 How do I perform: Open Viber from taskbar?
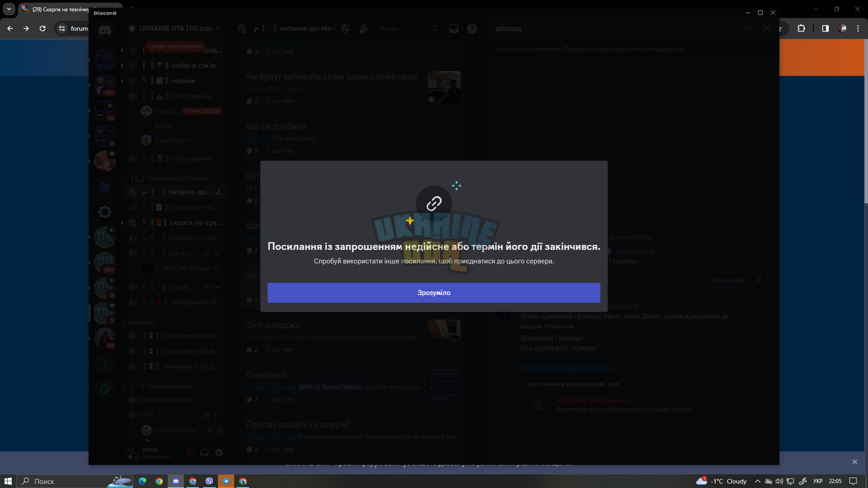[x=209, y=481]
